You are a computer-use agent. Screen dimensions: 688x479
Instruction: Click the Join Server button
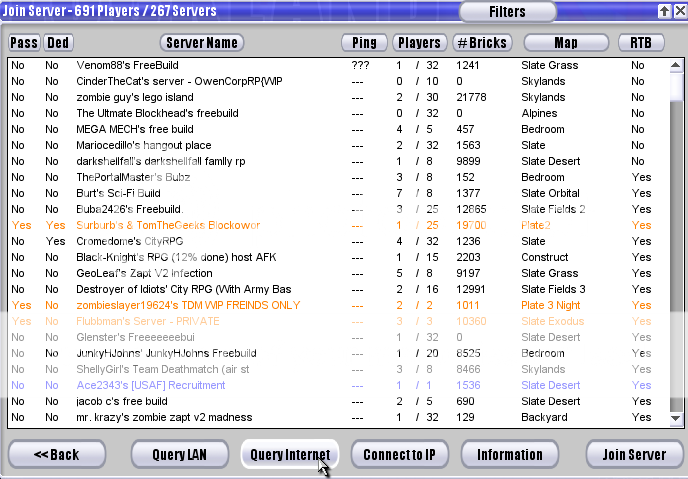click(633, 455)
